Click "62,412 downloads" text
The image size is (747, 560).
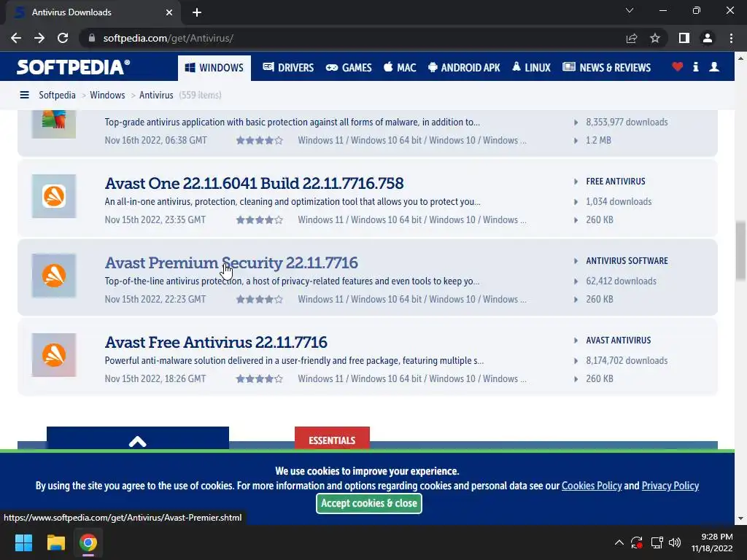click(x=622, y=281)
